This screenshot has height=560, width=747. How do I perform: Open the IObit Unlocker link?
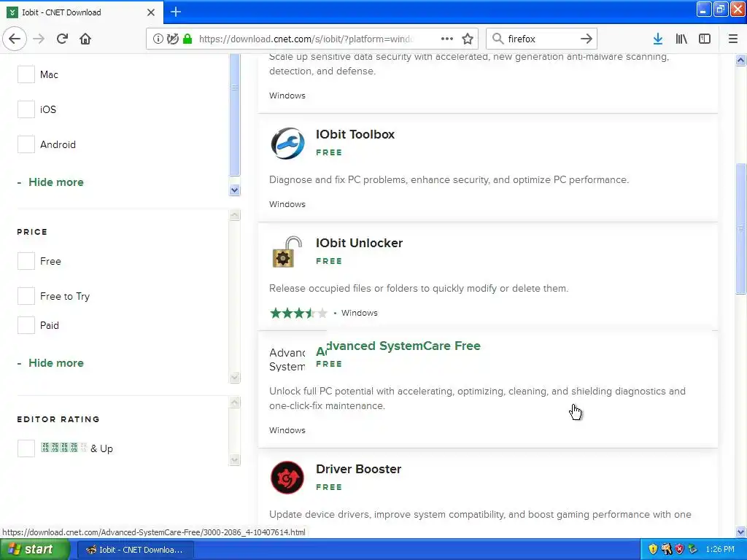359,243
